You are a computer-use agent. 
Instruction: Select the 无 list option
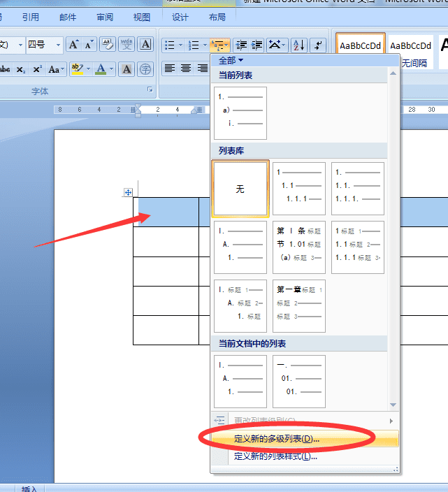(x=240, y=189)
